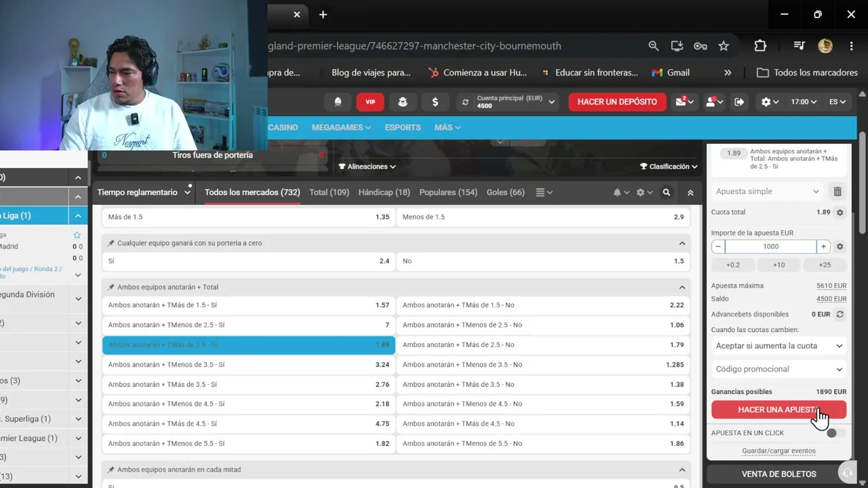Click the logout arrow icon
Viewport: 868px width, 488px height.
click(740, 102)
